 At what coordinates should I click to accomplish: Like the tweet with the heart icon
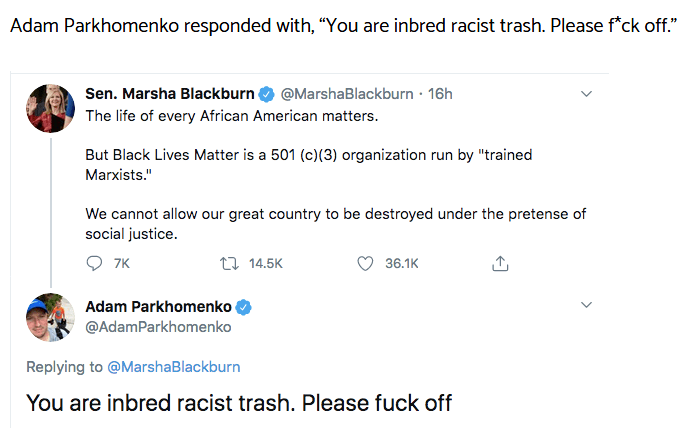366,263
